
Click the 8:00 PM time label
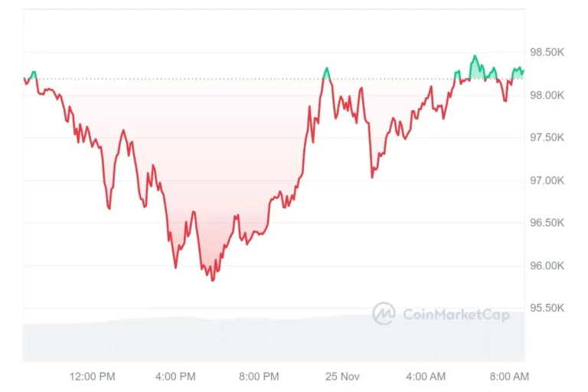(259, 376)
